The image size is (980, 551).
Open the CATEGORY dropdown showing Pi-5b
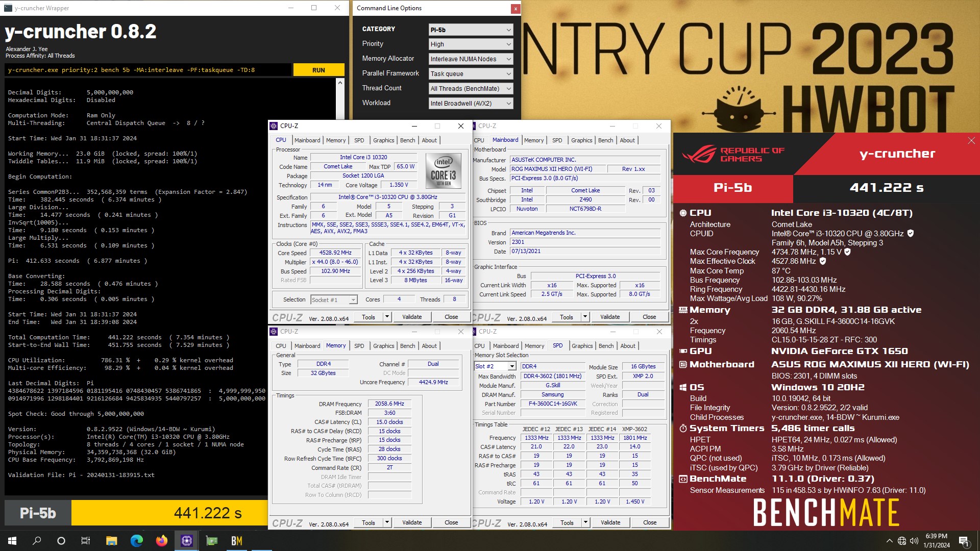tap(471, 30)
